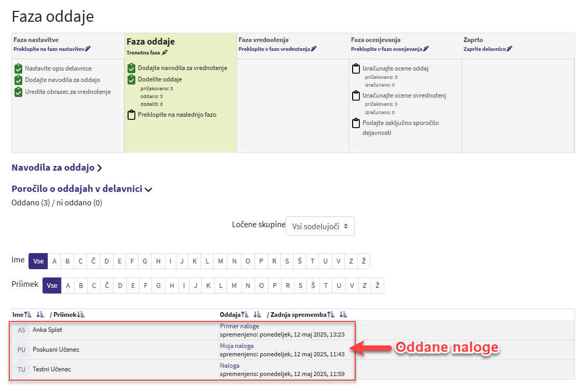588x390 pixels.
Task: Filter Ime by letter Ž
Action: 364,261
